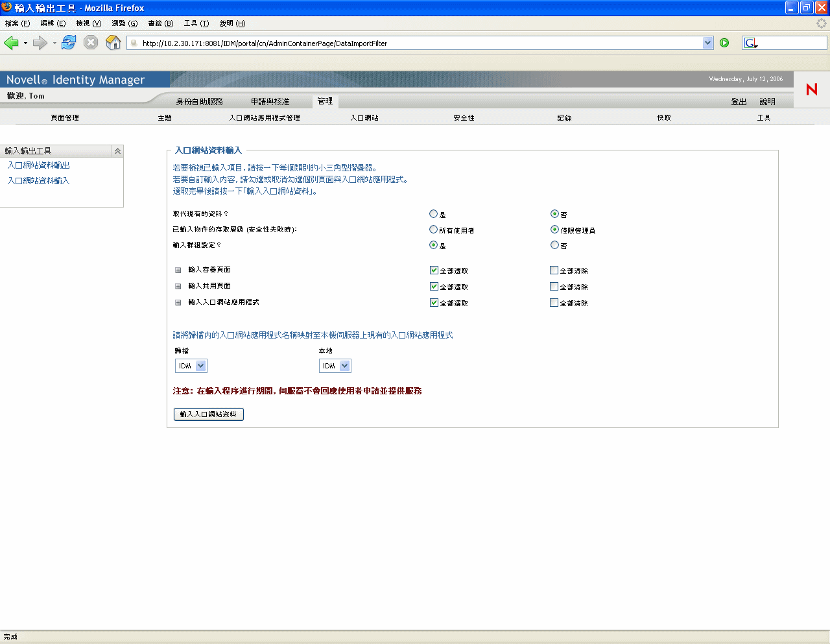Viewport: 830px width, 644px height.
Task: Click the Wednesday, July 12, 2006 date
Action: click(746, 79)
